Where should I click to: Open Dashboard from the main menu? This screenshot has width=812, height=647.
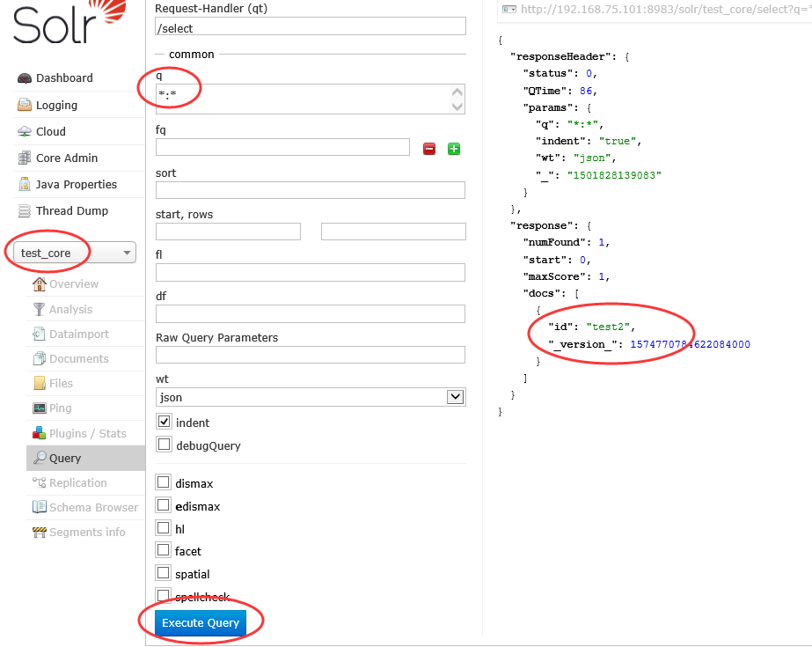[x=64, y=78]
